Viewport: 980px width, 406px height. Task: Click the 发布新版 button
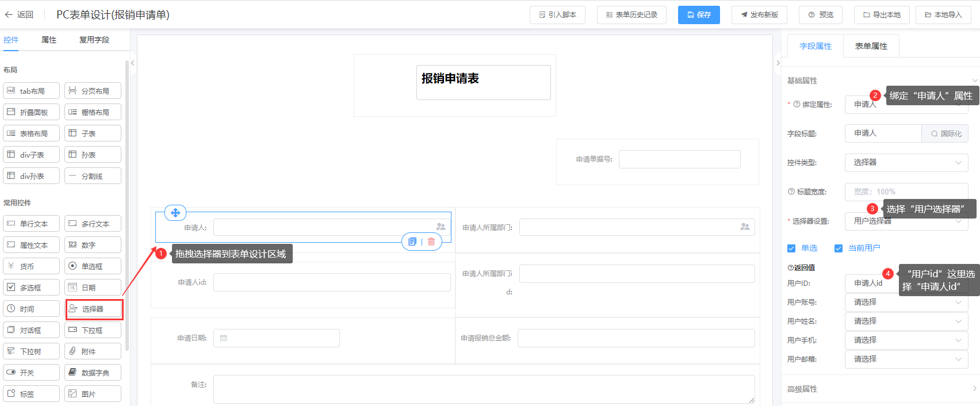pyautogui.click(x=759, y=15)
